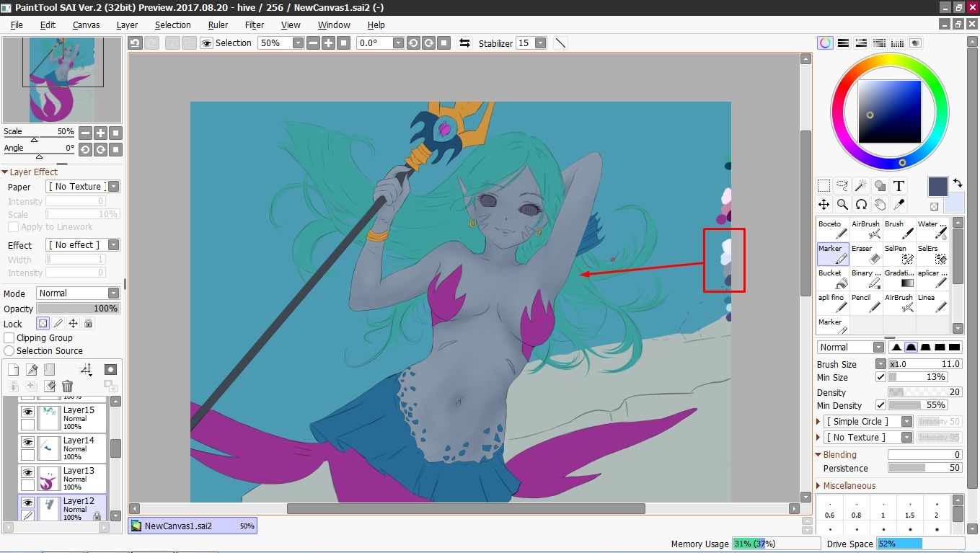Activate the Lasso selection tool

point(842,186)
